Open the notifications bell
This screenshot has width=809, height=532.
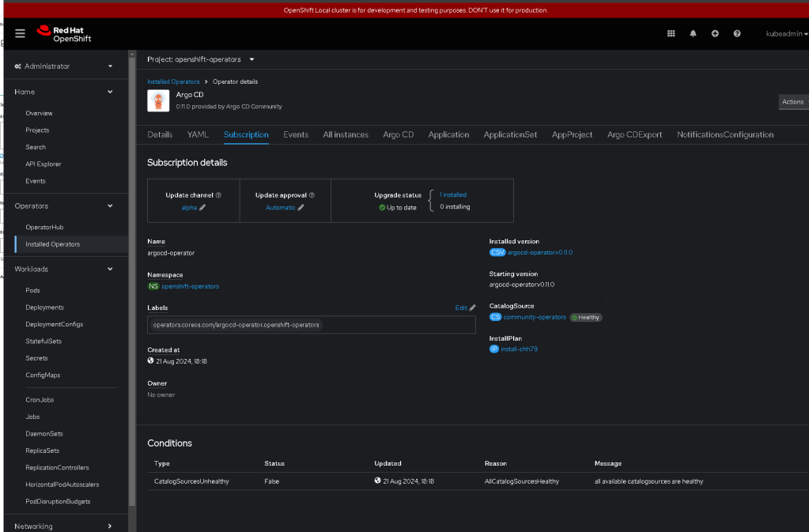(693, 33)
